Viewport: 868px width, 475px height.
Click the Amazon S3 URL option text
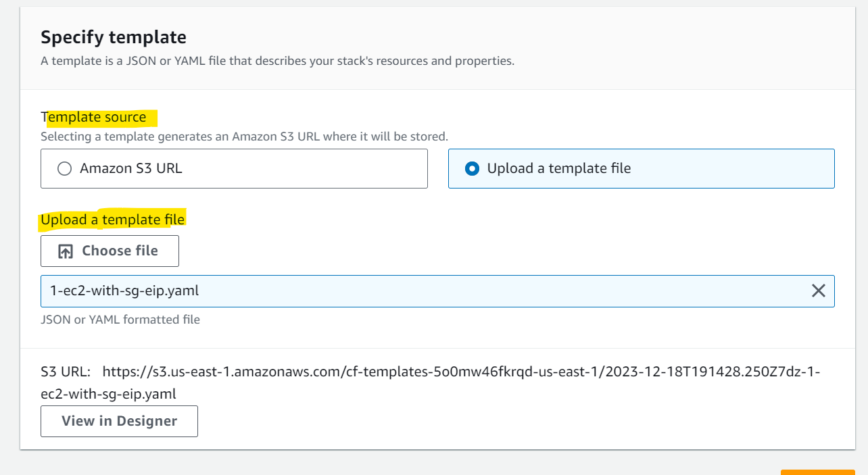[130, 168]
